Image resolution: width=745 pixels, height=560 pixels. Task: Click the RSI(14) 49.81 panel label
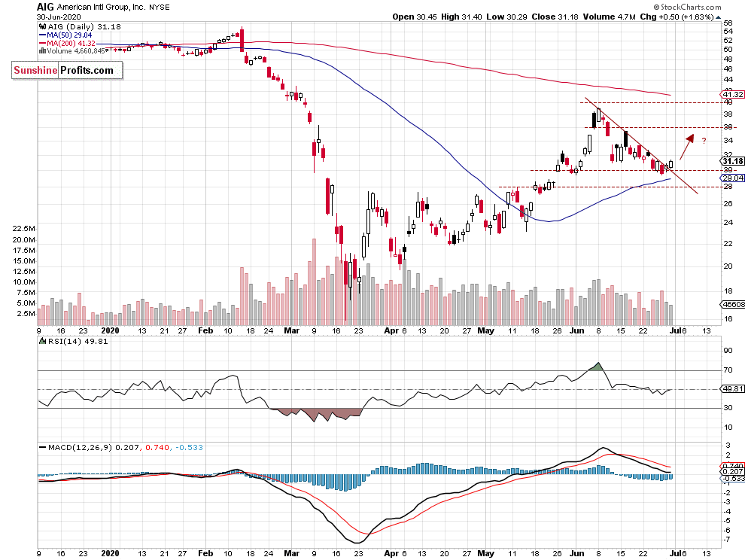[x=78, y=341]
